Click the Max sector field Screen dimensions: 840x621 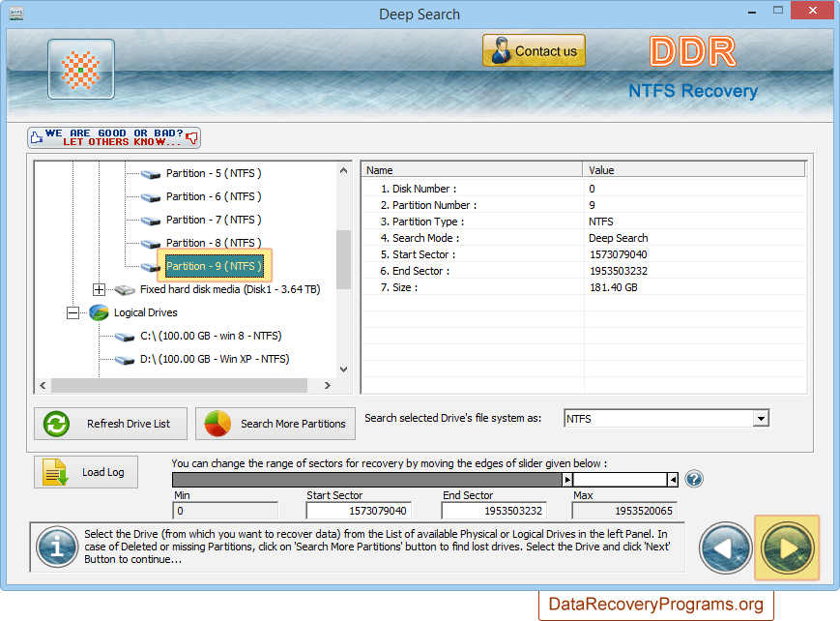tap(624, 511)
